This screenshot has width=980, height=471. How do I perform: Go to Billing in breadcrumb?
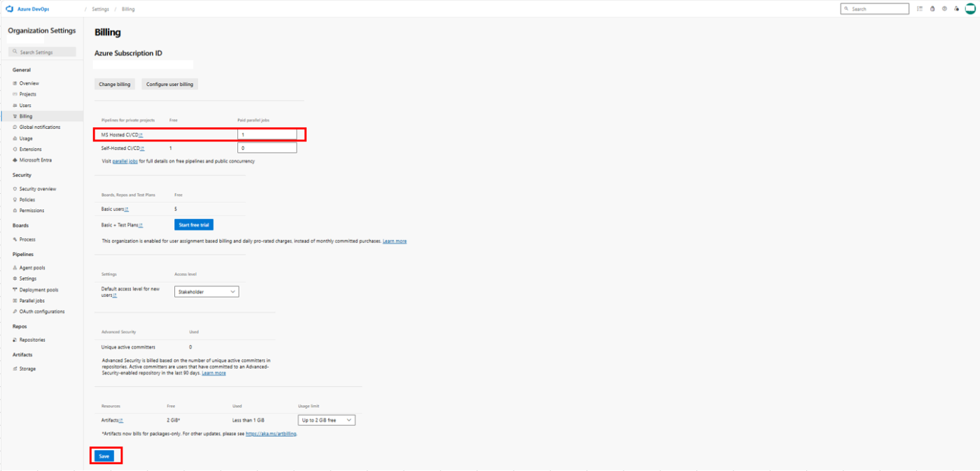(128, 9)
